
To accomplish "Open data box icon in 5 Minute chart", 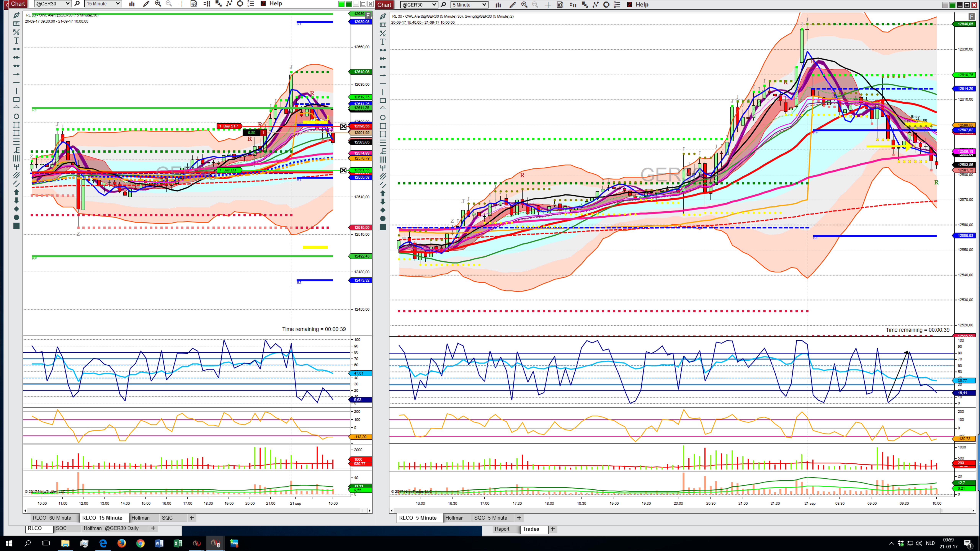I will (560, 5).
